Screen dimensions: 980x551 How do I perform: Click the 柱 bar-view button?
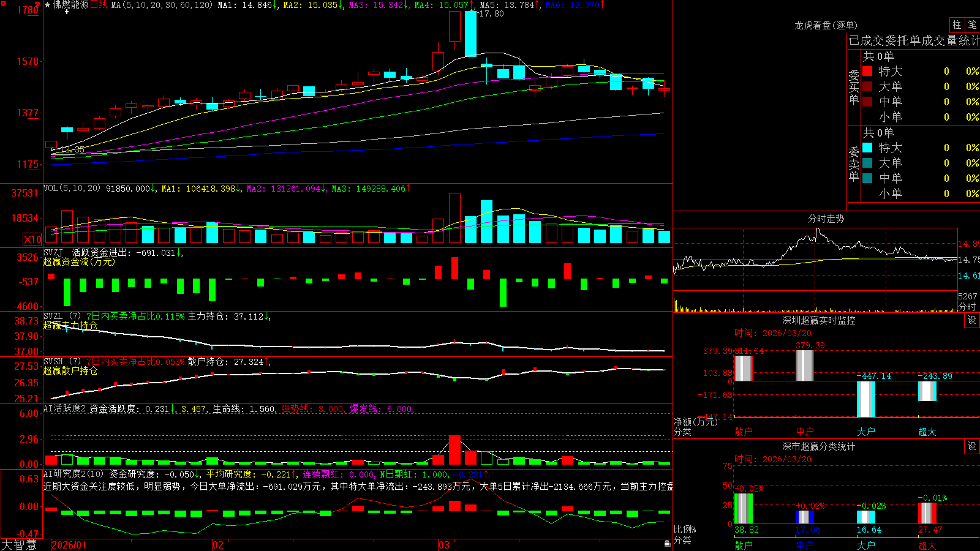pyautogui.click(x=957, y=24)
